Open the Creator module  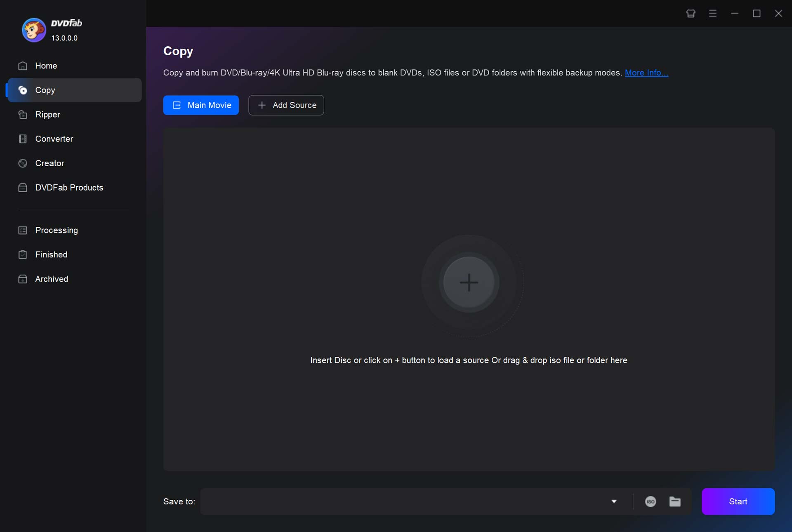(x=74, y=163)
